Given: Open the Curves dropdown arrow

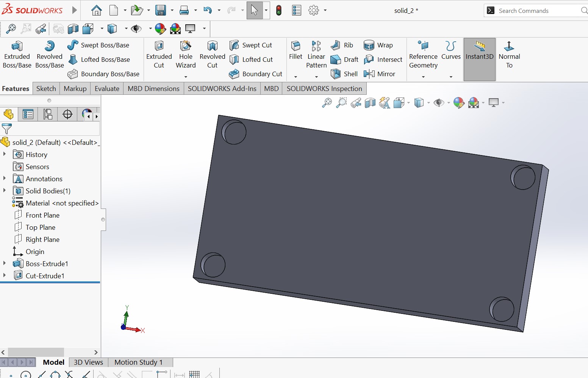Looking at the screenshot, I should point(451,77).
